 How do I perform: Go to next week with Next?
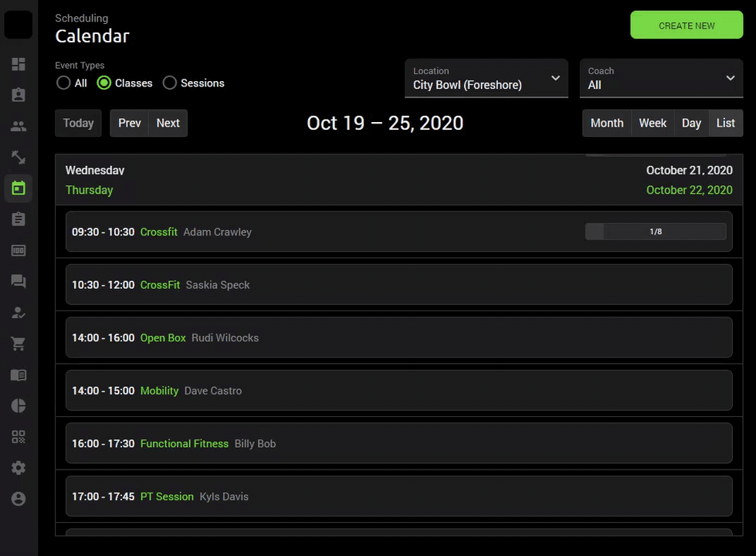click(168, 123)
